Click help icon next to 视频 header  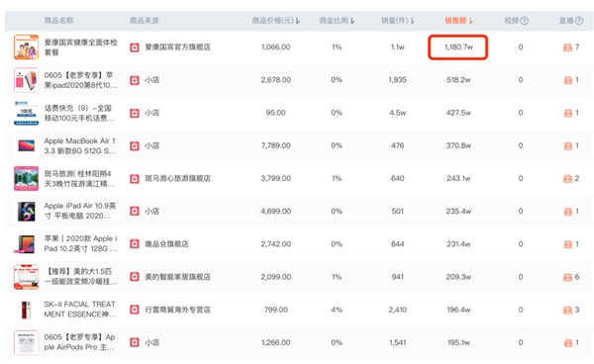(525, 21)
